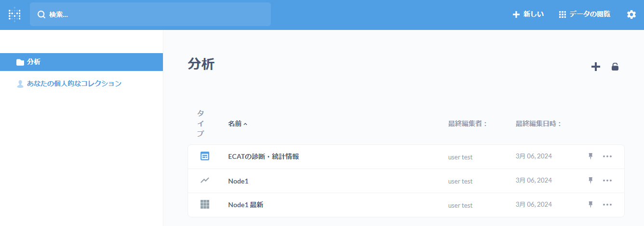This screenshot has width=644, height=226.
Task: Select 分析 collection in sidebar
Action: (x=34, y=62)
